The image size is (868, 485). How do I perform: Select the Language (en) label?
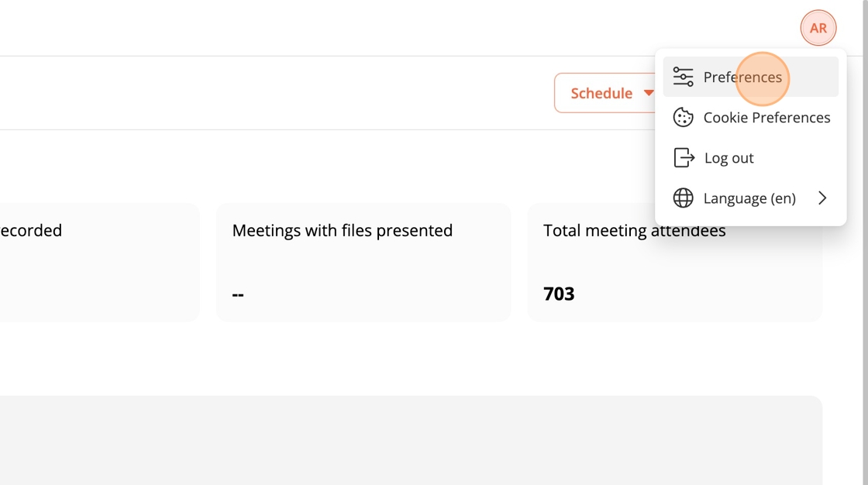click(749, 198)
